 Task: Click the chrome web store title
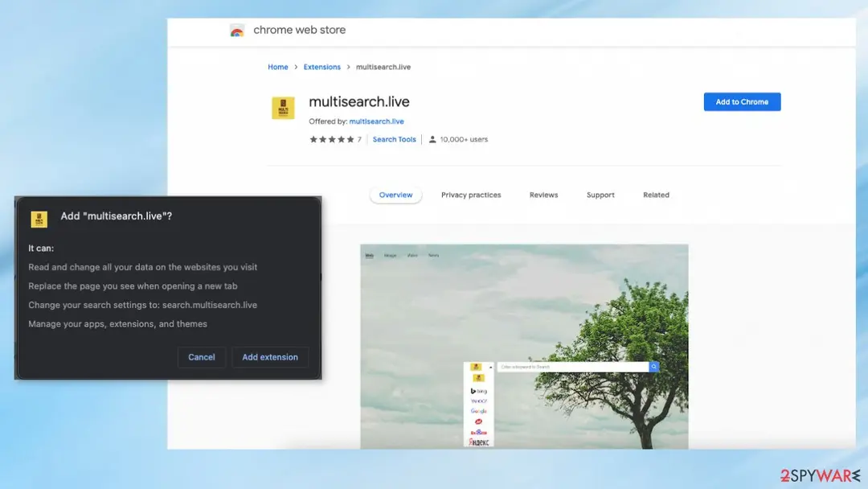pyautogui.click(x=300, y=30)
